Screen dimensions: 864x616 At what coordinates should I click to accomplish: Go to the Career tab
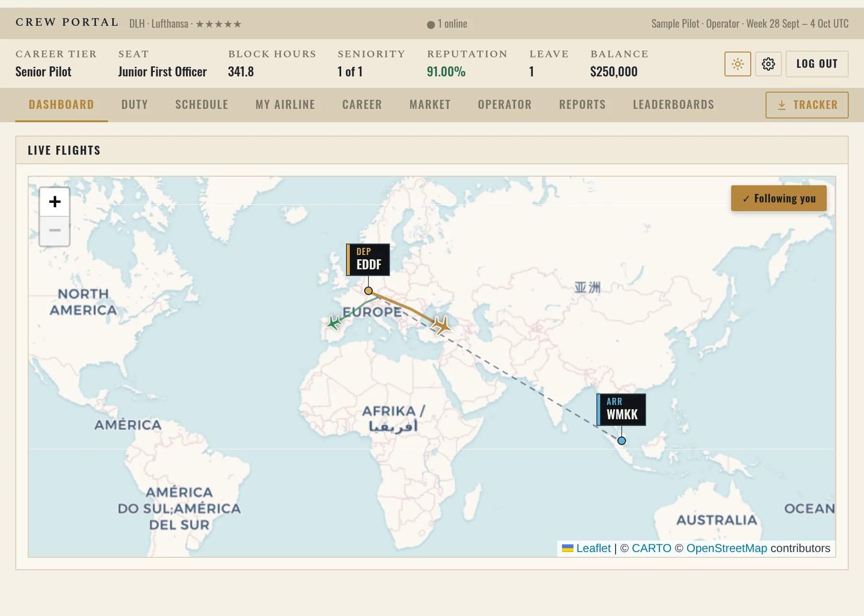(x=362, y=105)
